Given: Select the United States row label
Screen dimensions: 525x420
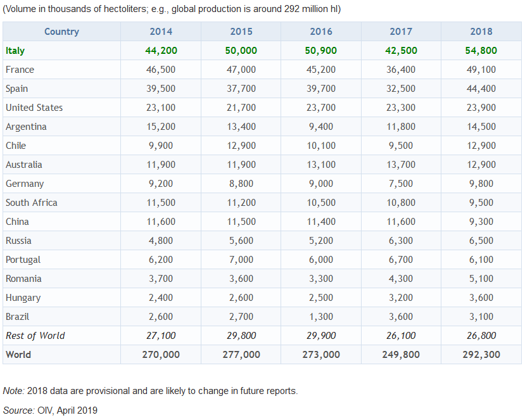Looking at the screenshot, I should (x=34, y=108).
